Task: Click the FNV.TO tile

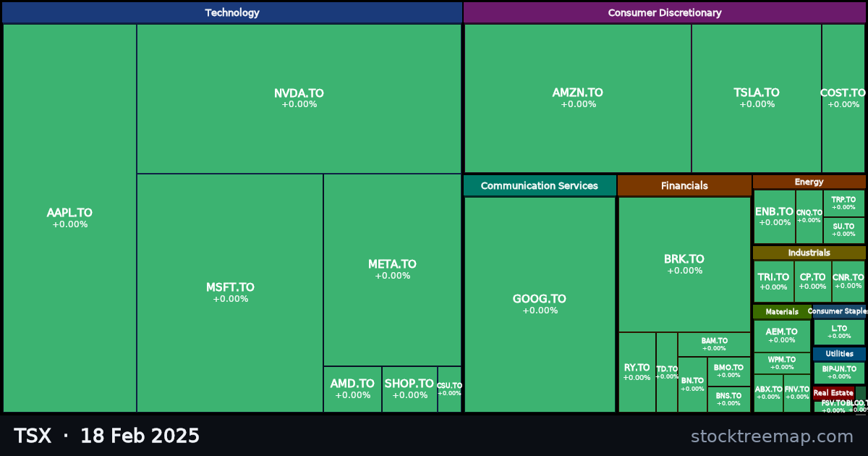Action: click(x=797, y=393)
